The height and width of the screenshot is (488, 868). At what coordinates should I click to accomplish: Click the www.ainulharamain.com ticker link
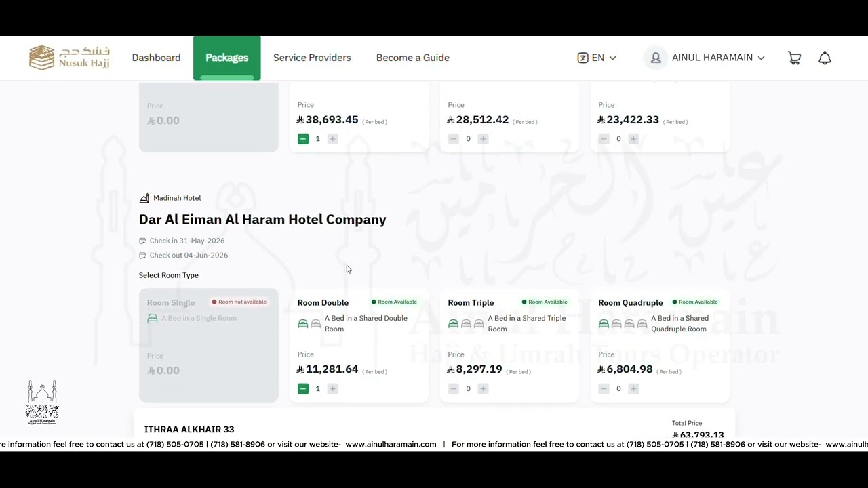point(391,445)
